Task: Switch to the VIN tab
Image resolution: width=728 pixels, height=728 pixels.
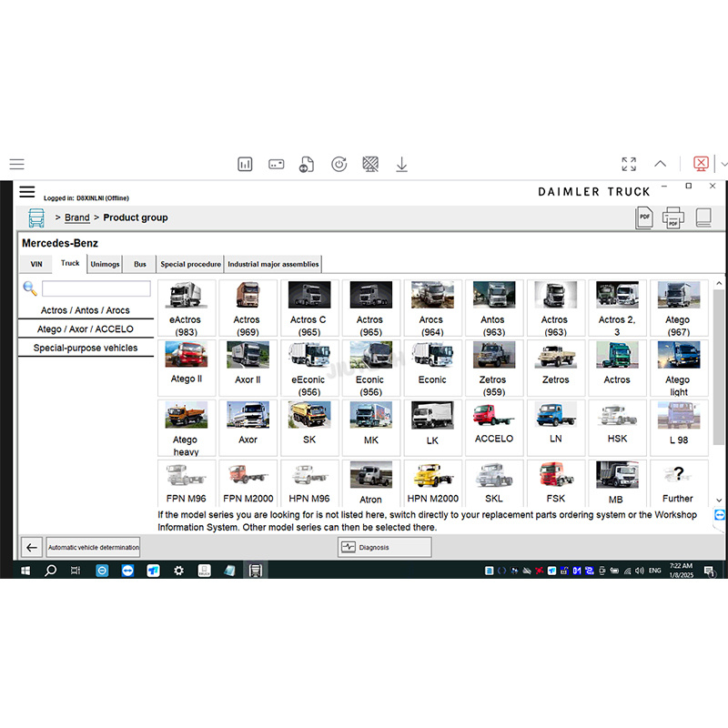Action: click(36, 265)
